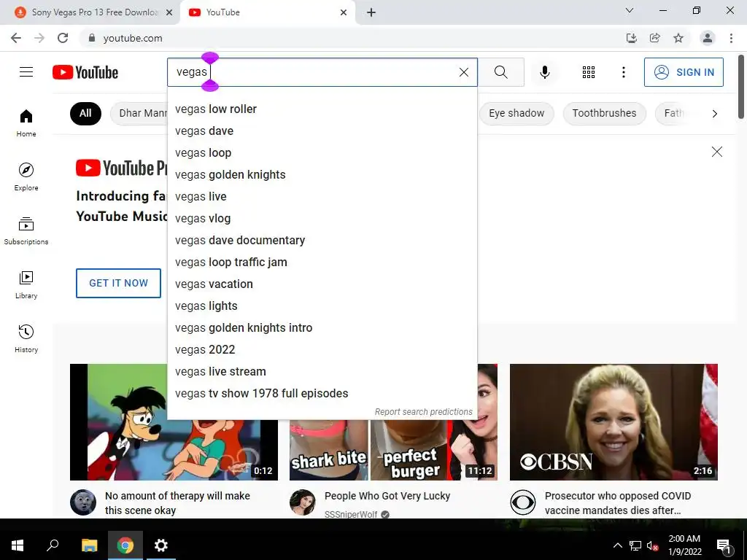Screen dimensions: 747x560
Task: Open Library in the sidebar
Action: coord(26,284)
